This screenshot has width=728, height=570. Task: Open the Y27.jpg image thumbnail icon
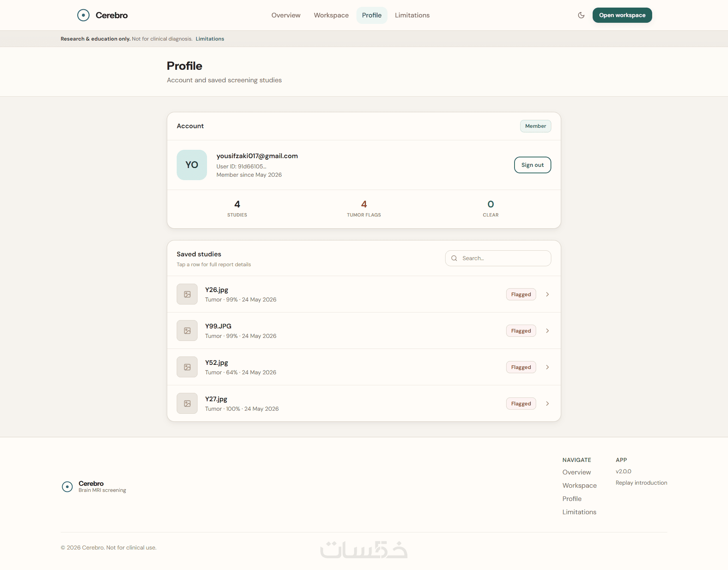[x=187, y=404]
